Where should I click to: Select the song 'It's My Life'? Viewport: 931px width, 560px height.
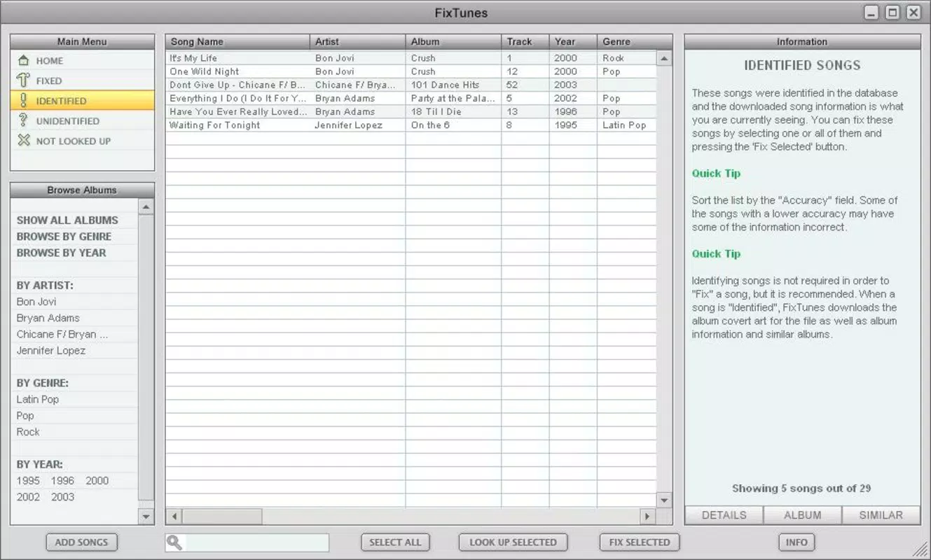point(411,58)
